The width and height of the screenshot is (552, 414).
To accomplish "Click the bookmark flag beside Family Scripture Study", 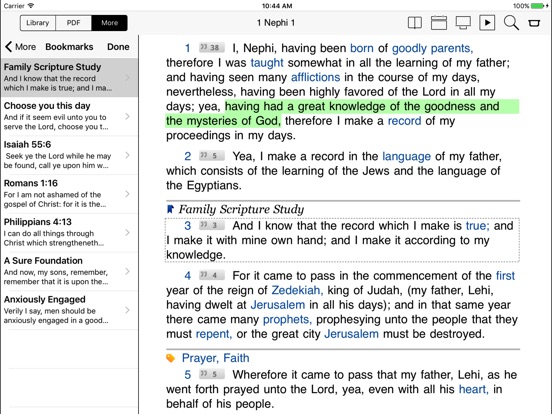I will 170,209.
